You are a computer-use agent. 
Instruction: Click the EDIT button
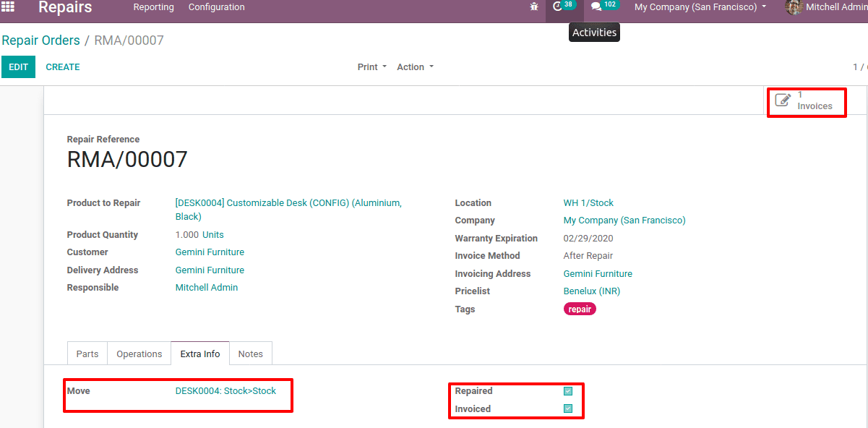[18, 67]
